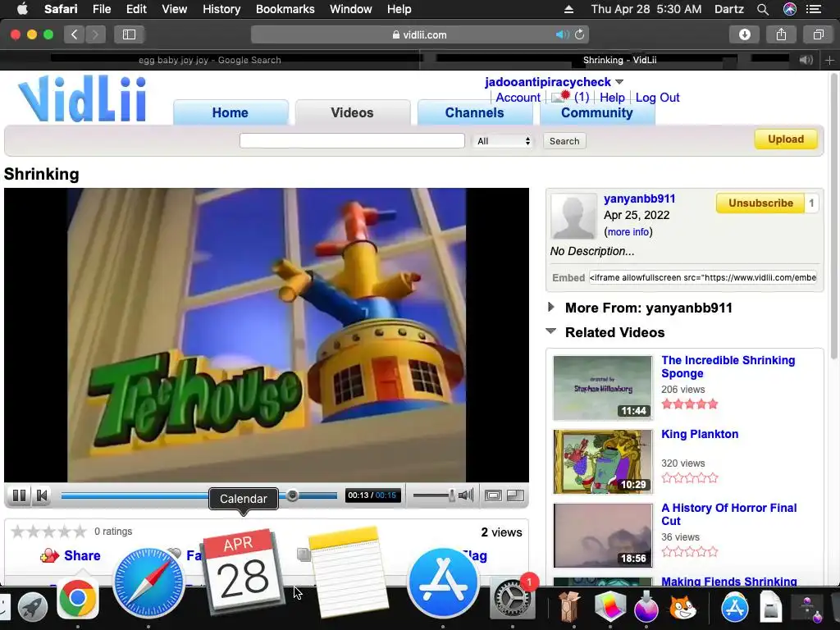This screenshot has height=630, width=840.
Task: Open Safari share icon
Action: click(781, 34)
